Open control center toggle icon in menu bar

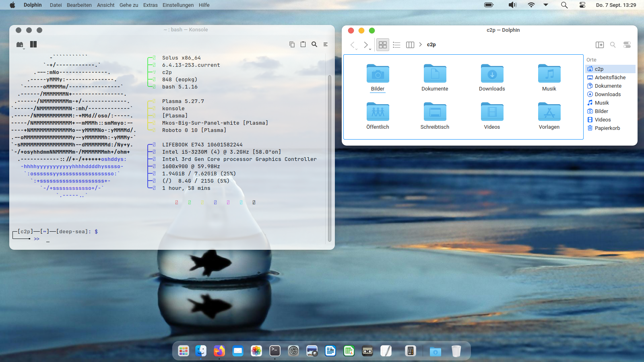tap(582, 5)
